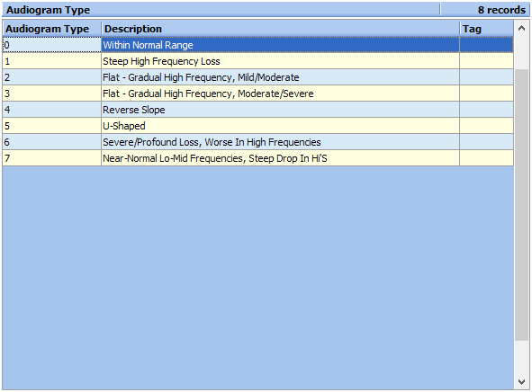
Task: Click audiogram type cell 7
Action: coord(52,158)
